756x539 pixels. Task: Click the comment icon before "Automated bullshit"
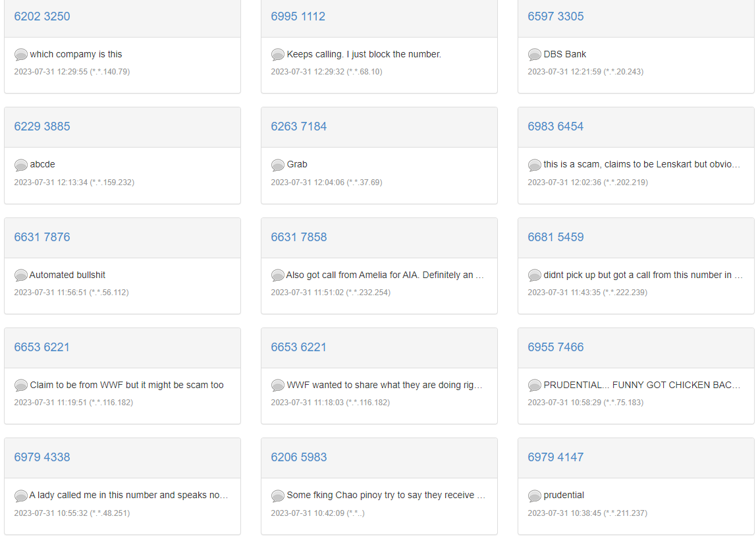click(x=21, y=275)
